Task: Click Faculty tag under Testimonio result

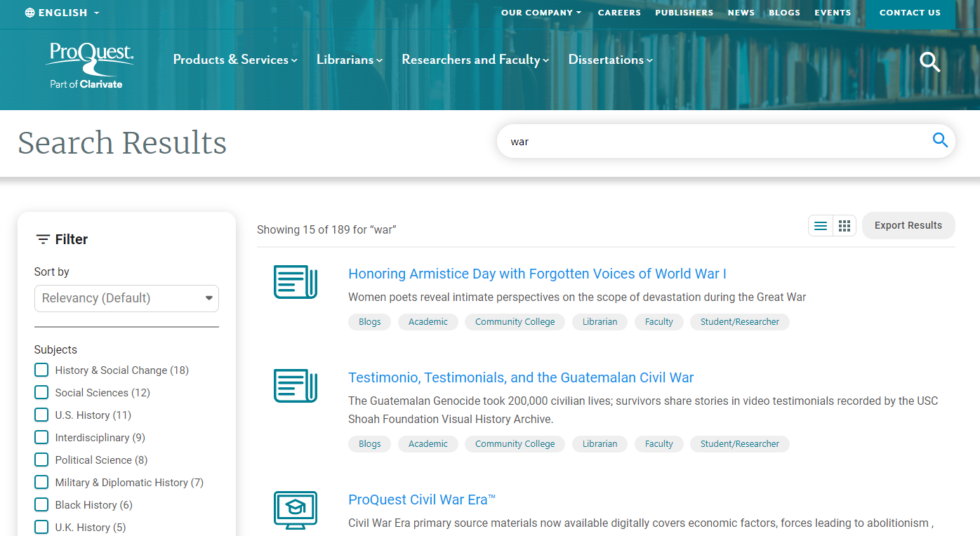Action: pyautogui.click(x=659, y=444)
